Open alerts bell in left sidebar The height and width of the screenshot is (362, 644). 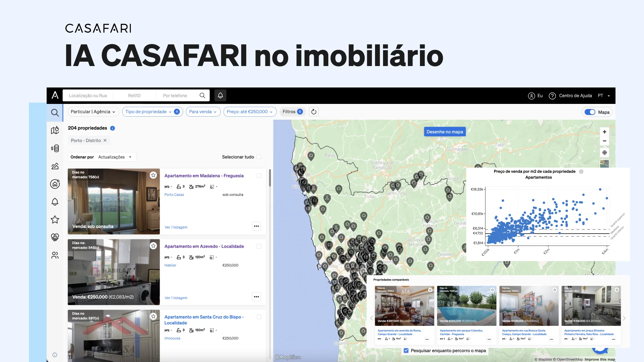[55, 202]
